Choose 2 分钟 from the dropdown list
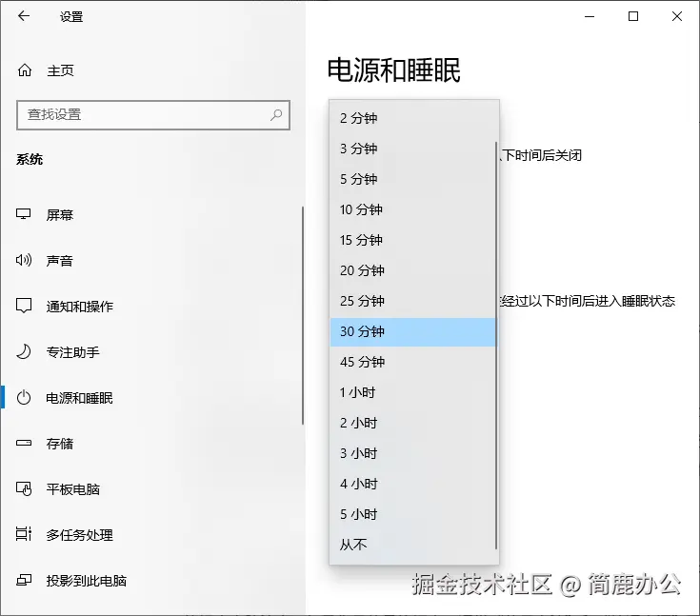Screen dimensions: 700x616 coord(413,118)
